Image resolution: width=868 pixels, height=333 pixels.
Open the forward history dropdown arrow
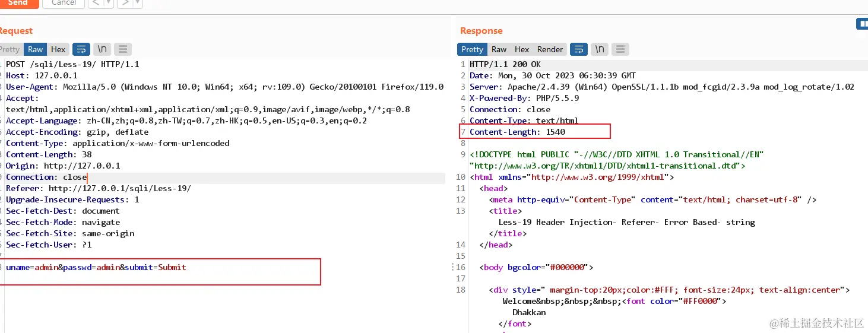pos(138,3)
